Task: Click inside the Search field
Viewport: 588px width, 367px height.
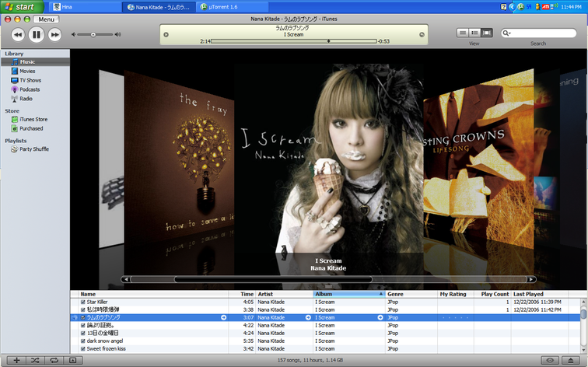Action: click(543, 33)
